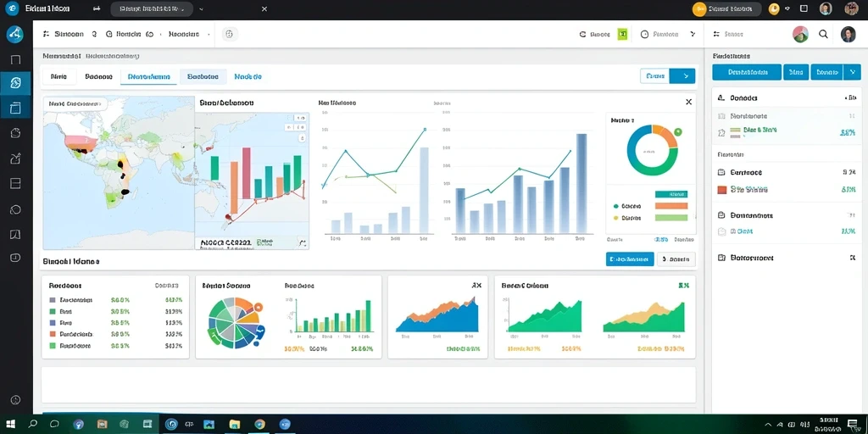Click the colorful round avatar beside the search icon
The image size is (868, 434).
pyautogui.click(x=800, y=34)
